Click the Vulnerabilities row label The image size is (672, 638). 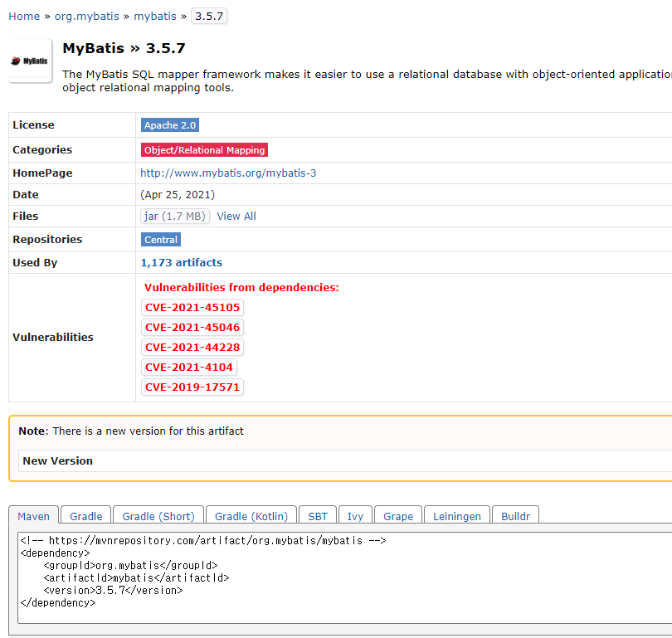click(53, 337)
